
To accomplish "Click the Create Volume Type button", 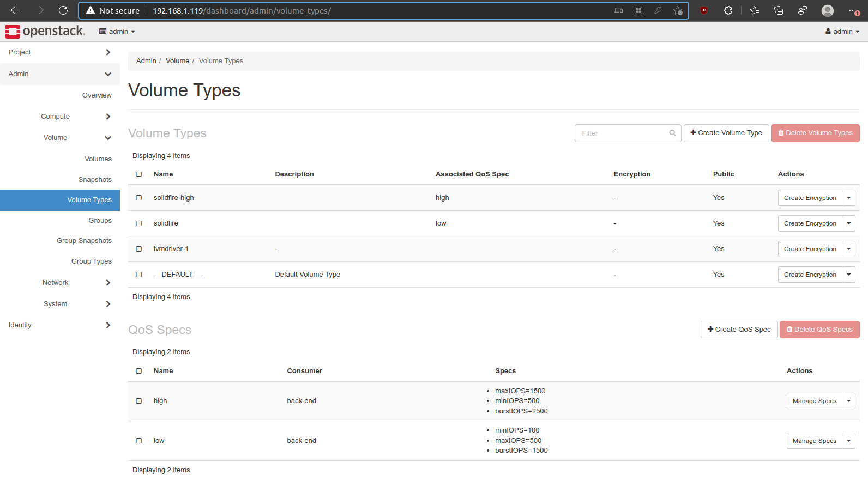I will (726, 133).
